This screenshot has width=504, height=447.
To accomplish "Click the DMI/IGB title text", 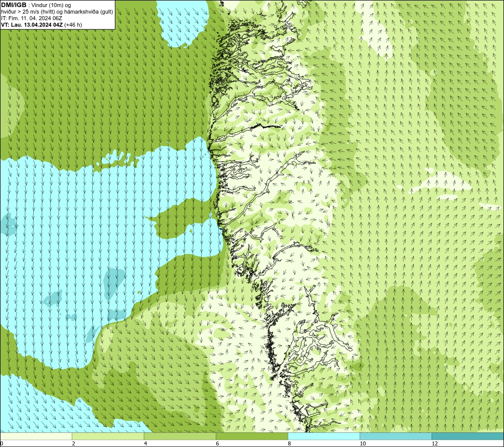I will [14, 5].
